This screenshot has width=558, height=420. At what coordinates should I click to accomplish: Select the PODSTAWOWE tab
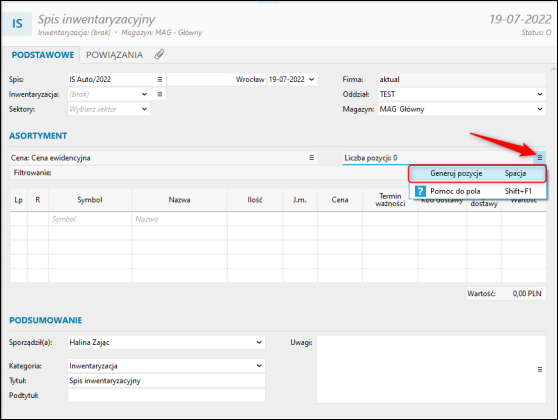[43, 55]
